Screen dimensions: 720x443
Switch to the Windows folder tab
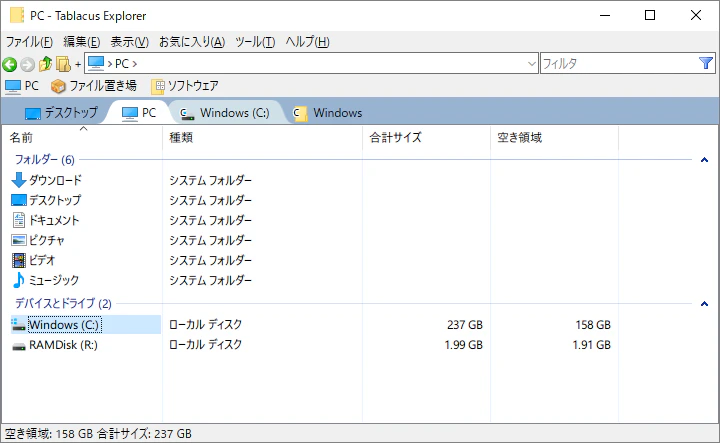[x=327, y=112]
